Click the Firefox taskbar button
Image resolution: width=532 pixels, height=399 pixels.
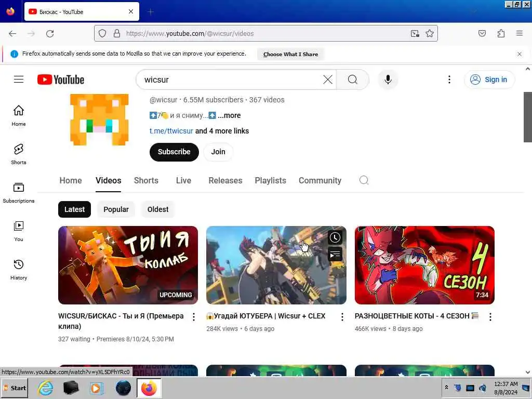click(x=149, y=388)
